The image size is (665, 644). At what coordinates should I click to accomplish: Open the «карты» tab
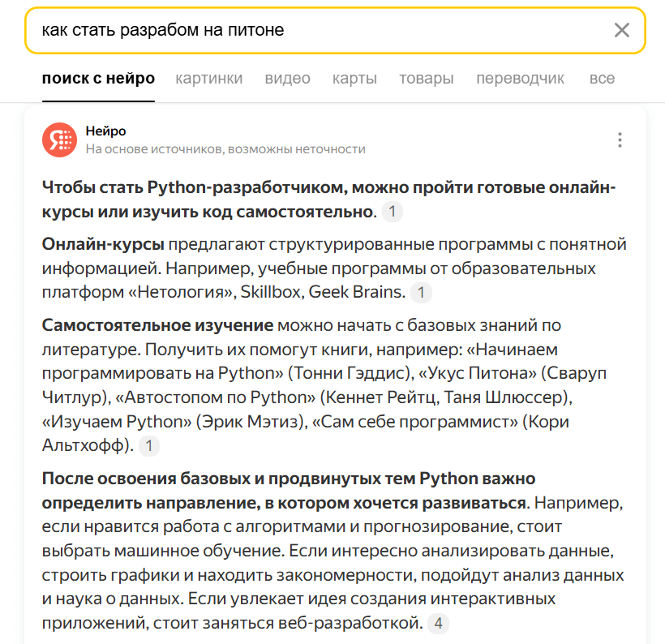[x=354, y=79]
